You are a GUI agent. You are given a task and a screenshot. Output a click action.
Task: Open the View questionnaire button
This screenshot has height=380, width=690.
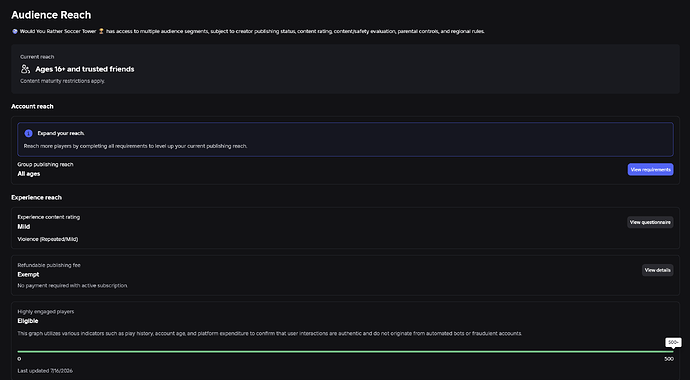(x=650, y=222)
